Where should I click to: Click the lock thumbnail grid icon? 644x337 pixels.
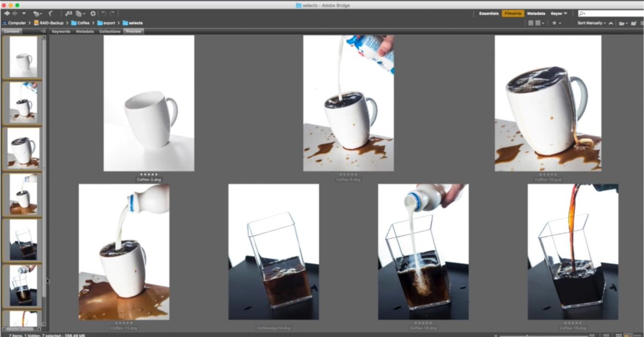(606, 335)
